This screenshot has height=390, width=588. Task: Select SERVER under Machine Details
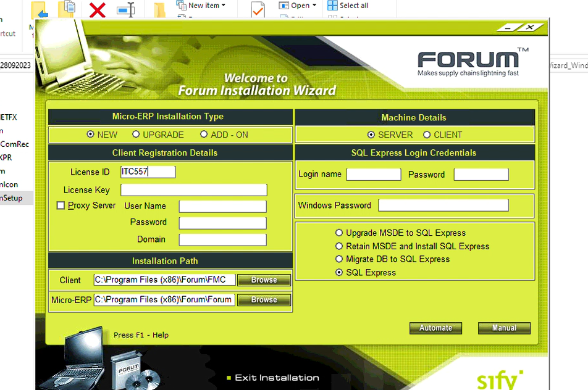371,135
